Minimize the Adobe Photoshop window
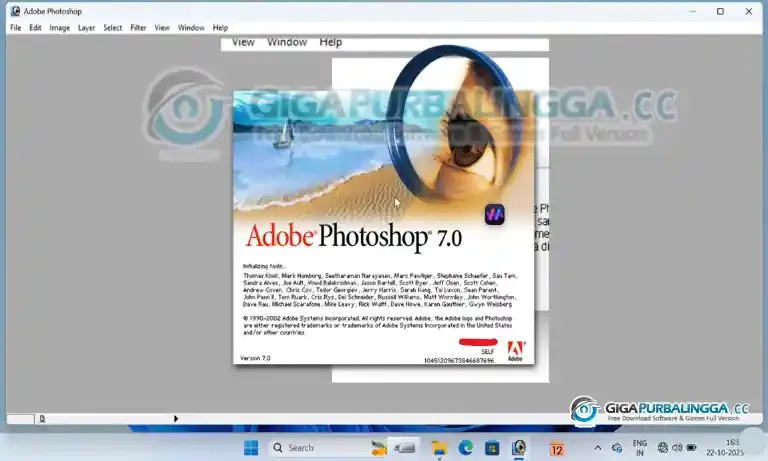The width and height of the screenshot is (768, 461). point(693,11)
